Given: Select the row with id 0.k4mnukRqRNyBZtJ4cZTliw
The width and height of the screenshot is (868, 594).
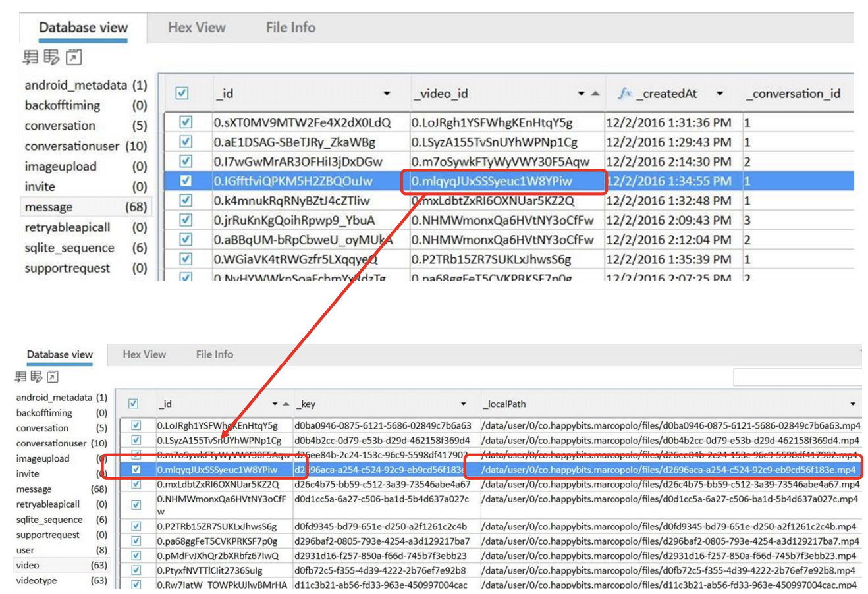Looking at the screenshot, I should pos(292,201).
